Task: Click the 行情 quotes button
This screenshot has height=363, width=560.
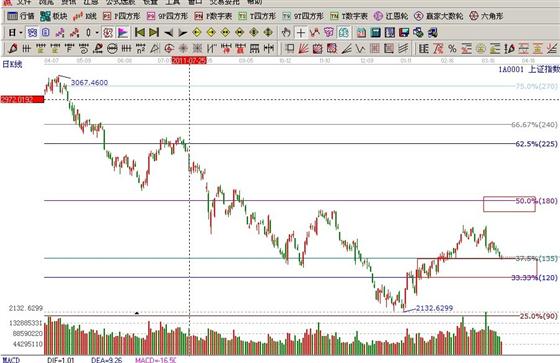Action: 21,16
